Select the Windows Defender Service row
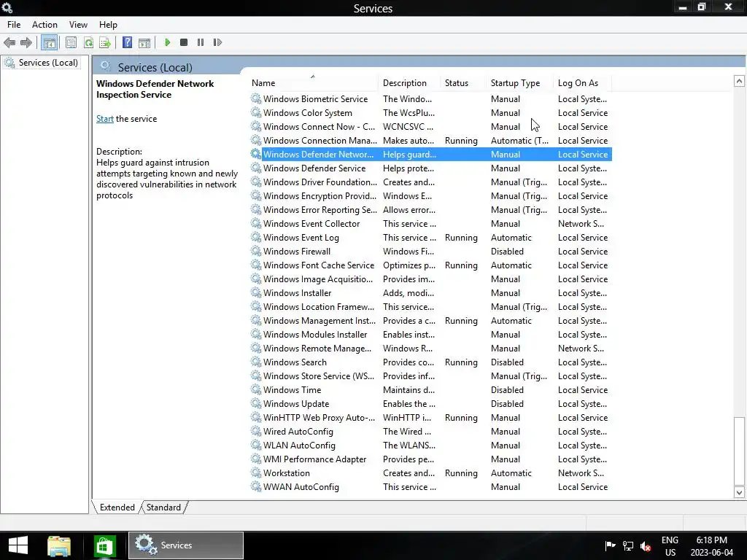 (430, 168)
